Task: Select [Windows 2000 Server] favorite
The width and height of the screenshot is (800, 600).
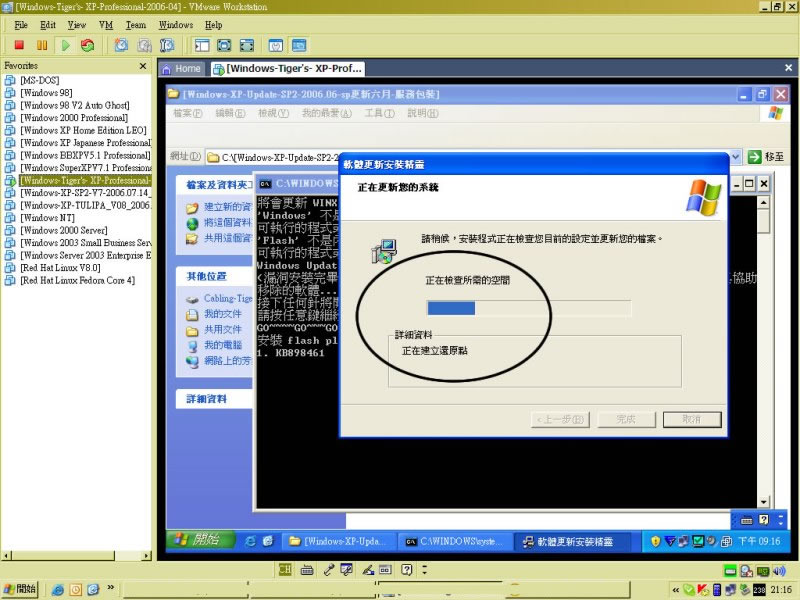Action: (x=64, y=230)
